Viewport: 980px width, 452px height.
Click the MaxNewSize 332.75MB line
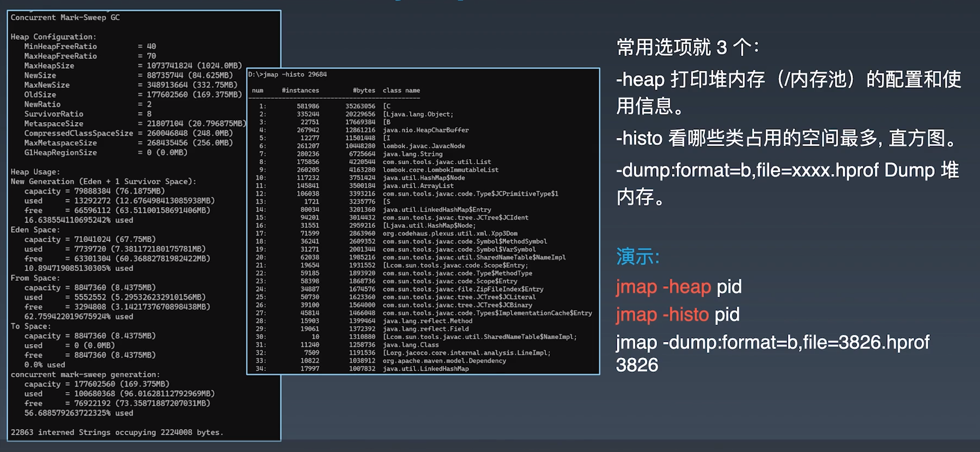[x=131, y=85]
